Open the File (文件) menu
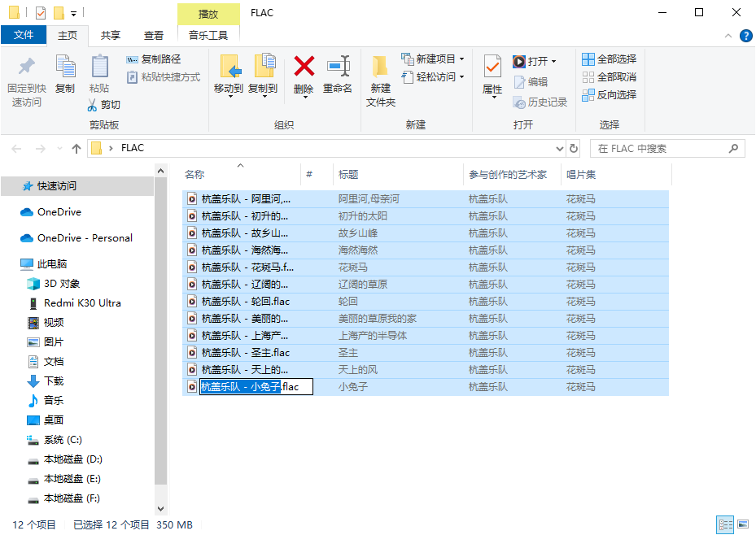 pyautogui.click(x=24, y=35)
